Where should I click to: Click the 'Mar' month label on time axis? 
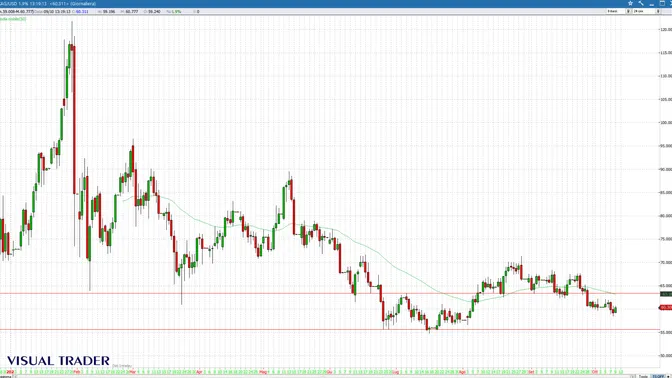tap(132, 372)
